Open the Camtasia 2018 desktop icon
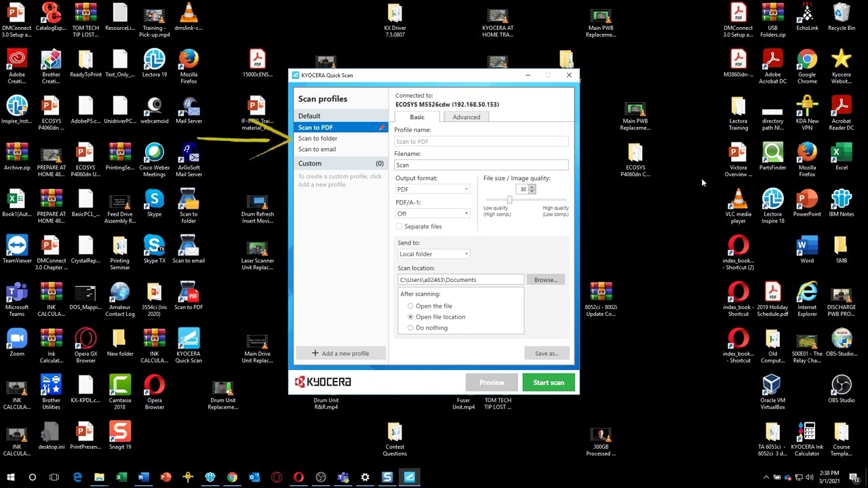This screenshot has height=488, width=868. 120,392
